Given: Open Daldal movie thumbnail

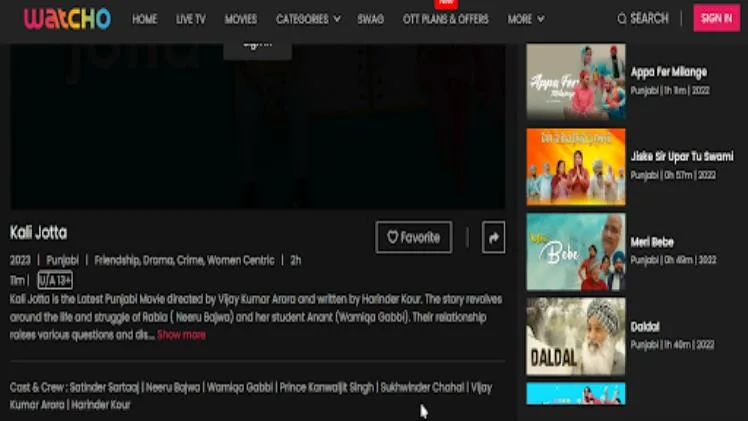Looking at the screenshot, I should pos(576,336).
